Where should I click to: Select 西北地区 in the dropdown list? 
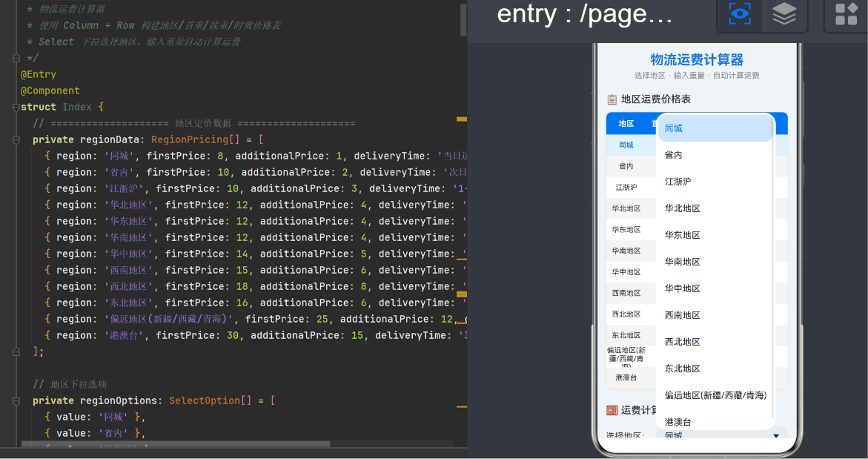(x=715, y=342)
